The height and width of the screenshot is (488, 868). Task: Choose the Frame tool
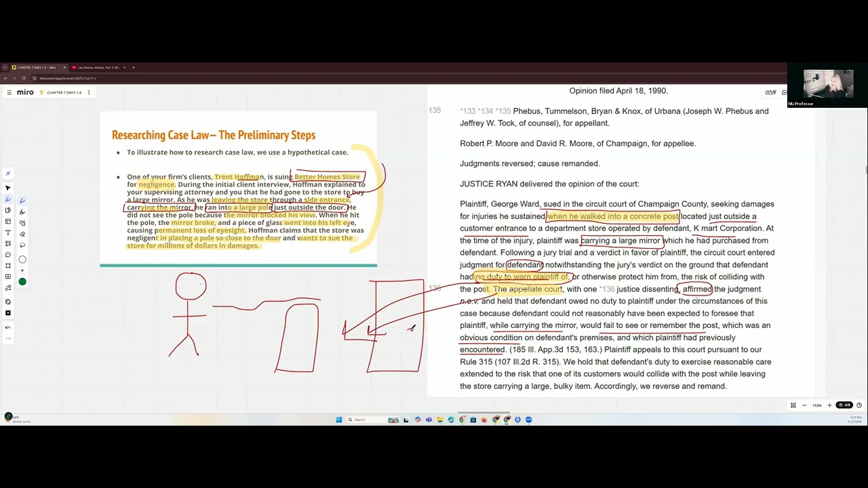pos(8,266)
